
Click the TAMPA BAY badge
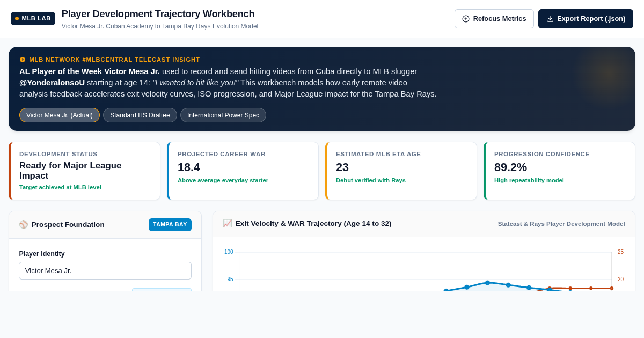170,225
